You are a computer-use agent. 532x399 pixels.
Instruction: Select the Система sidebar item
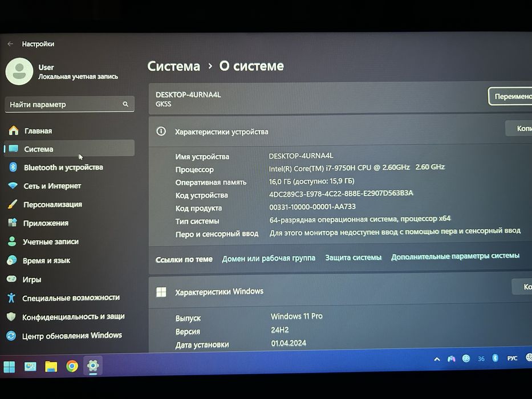pos(70,149)
